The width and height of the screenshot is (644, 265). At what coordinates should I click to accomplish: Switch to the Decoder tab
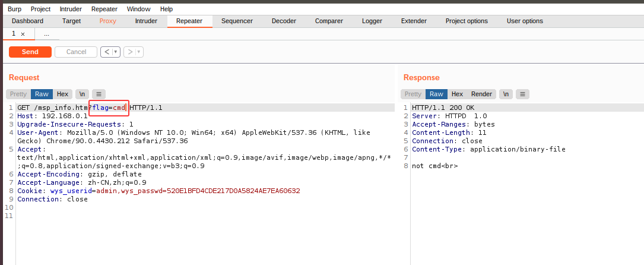pyautogui.click(x=284, y=21)
